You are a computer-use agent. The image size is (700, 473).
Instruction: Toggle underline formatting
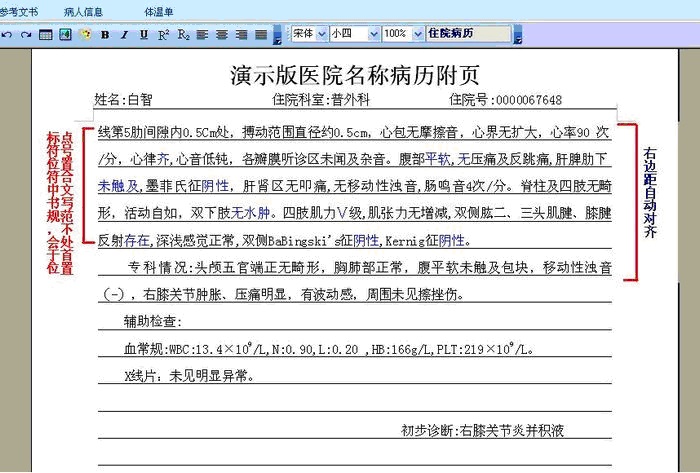(x=144, y=34)
